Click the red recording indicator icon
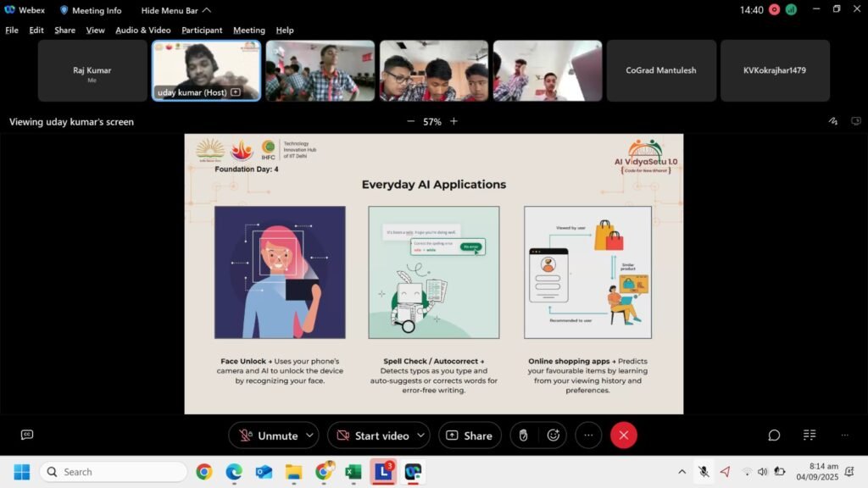This screenshot has height=488, width=868. point(773,10)
